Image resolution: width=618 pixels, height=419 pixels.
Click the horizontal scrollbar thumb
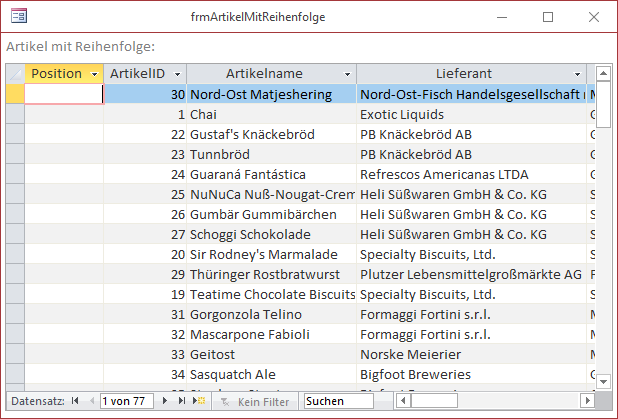coord(434,401)
